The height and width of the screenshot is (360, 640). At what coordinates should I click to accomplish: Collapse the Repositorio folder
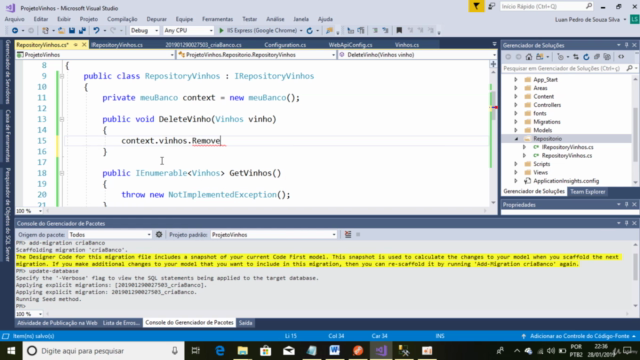tap(516, 139)
